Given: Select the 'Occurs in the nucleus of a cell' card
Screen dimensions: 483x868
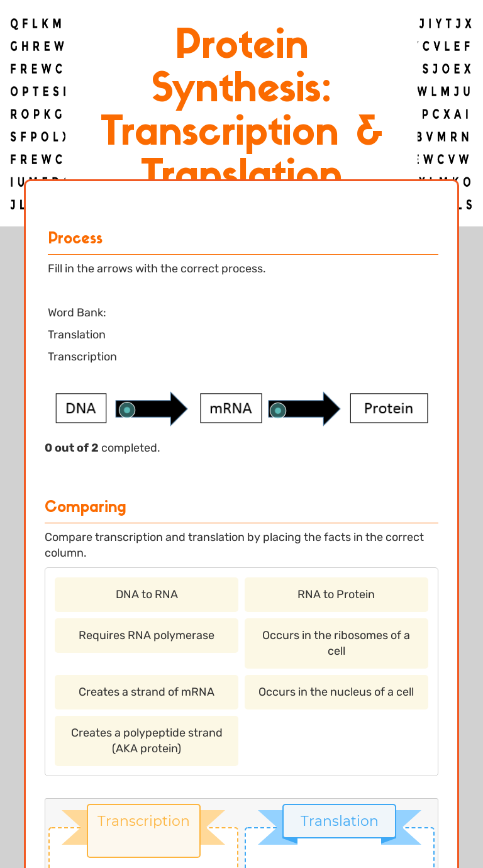Looking at the screenshot, I should 336,692.
